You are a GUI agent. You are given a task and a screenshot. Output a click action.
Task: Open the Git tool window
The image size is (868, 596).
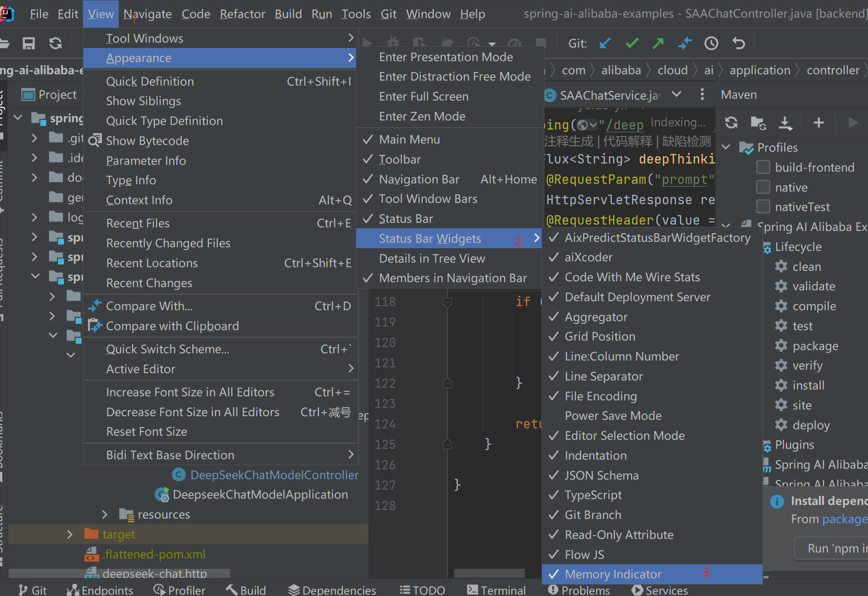pos(33,590)
